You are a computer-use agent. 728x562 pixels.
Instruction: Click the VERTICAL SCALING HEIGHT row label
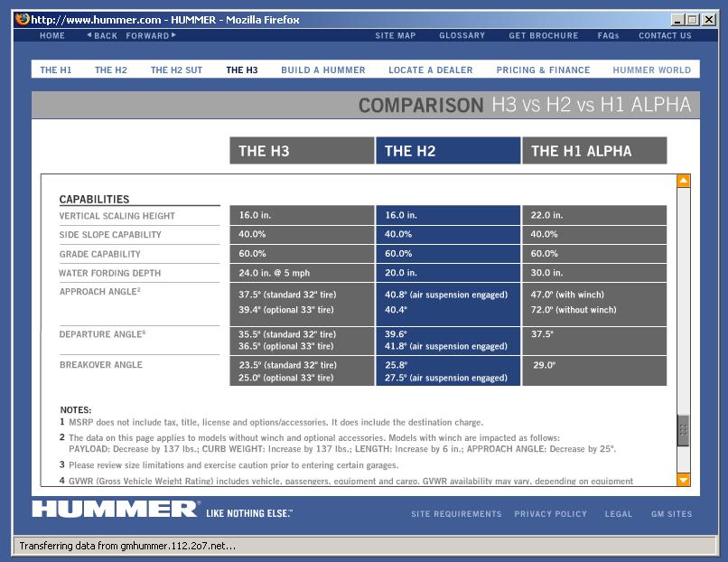pyautogui.click(x=117, y=216)
